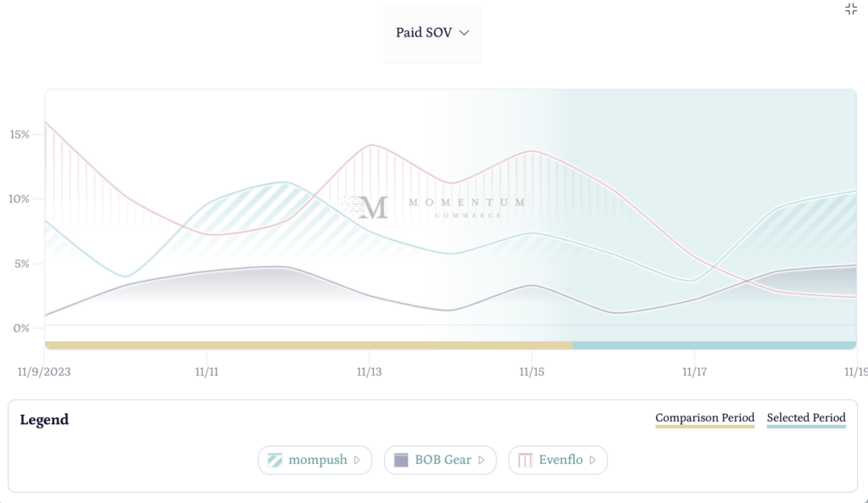Select the 11/13 date on the axis
Viewport: 868px width, 503px height.
[x=369, y=372]
